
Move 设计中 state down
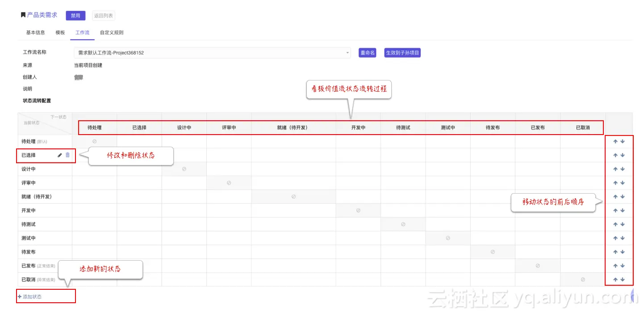(623, 169)
